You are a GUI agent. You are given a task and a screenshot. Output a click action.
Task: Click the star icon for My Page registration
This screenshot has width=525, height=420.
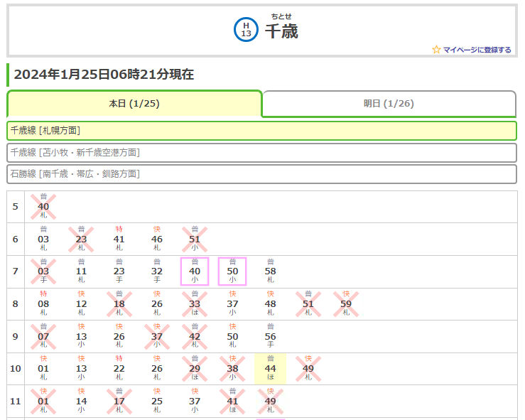click(x=436, y=50)
